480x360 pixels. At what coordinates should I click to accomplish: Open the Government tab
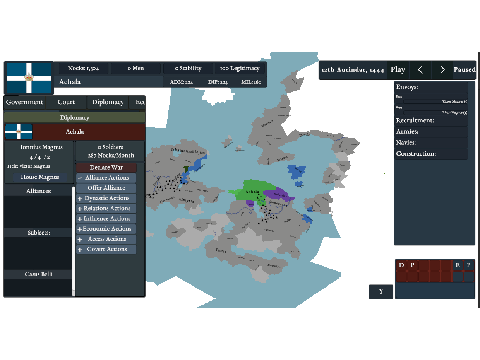24,102
